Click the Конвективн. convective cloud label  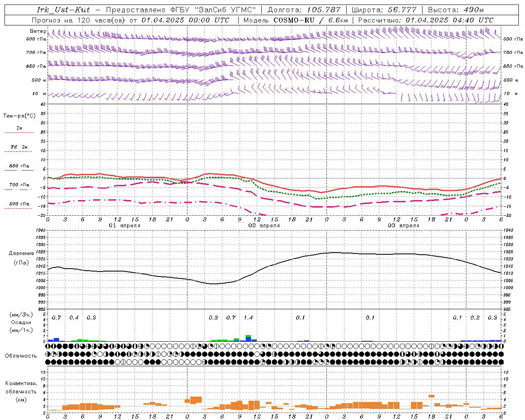[21, 383]
